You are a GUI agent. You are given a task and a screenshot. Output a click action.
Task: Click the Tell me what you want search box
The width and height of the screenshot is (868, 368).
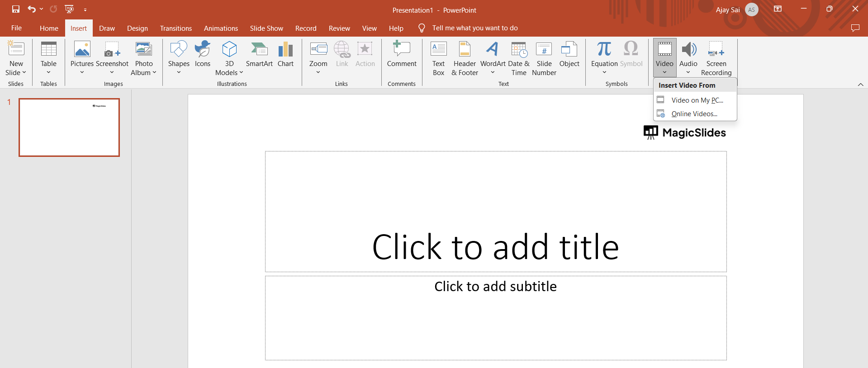[474, 28]
